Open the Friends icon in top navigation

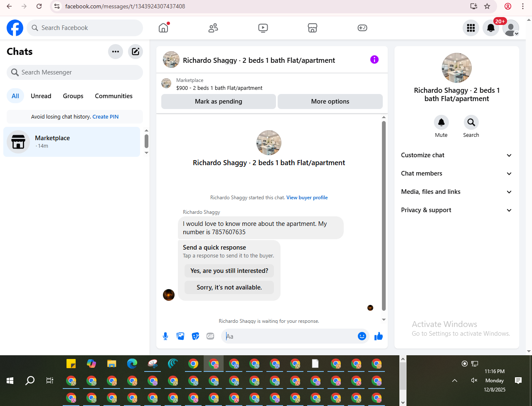[213, 28]
